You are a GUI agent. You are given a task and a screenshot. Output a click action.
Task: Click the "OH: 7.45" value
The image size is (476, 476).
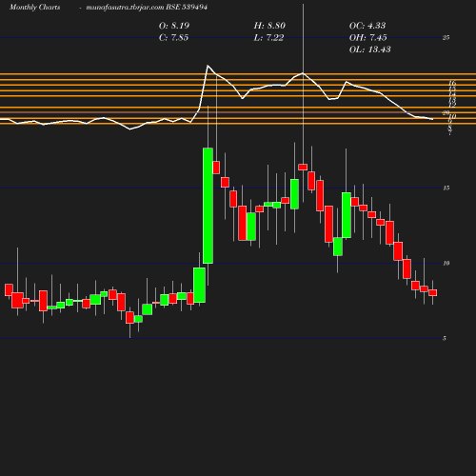368,38
